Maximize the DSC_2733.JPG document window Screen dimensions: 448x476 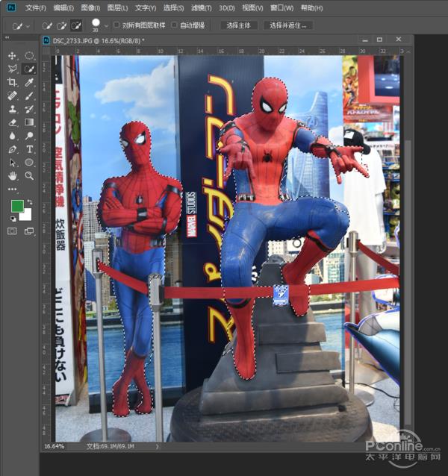pyautogui.click(x=379, y=40)
